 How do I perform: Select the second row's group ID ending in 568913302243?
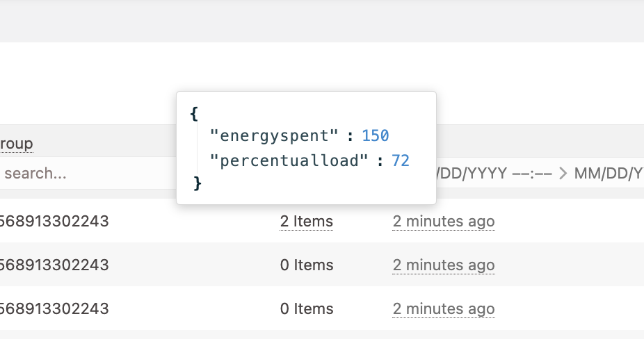click(x=54, y=265)
